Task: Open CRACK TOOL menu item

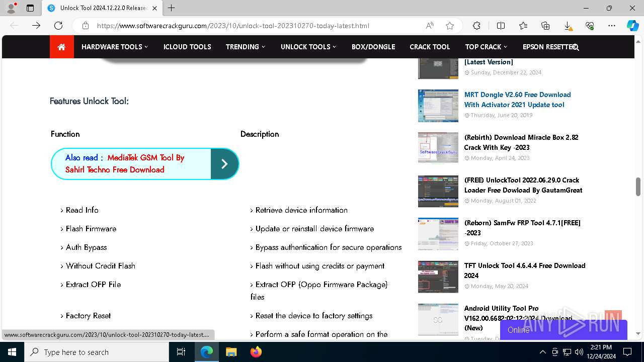Action: pos(430,47)
